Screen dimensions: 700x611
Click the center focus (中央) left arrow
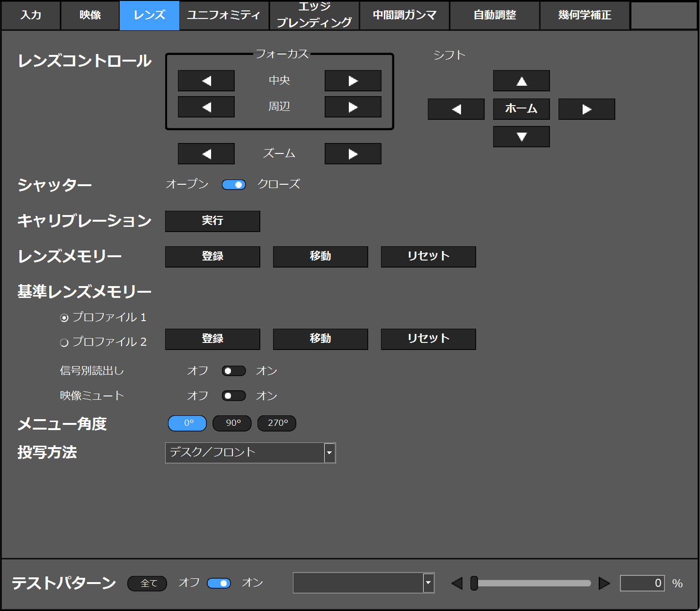pyautogui.click(x=206, y=81)
